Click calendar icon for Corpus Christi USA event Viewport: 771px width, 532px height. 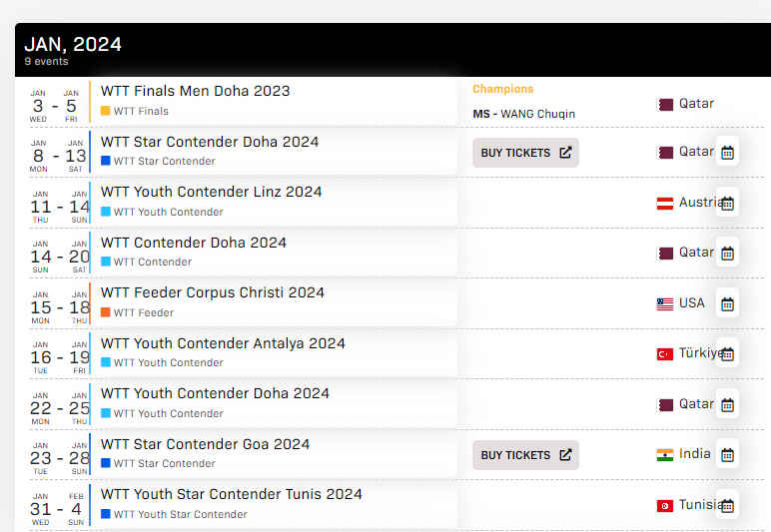(727, 304)
